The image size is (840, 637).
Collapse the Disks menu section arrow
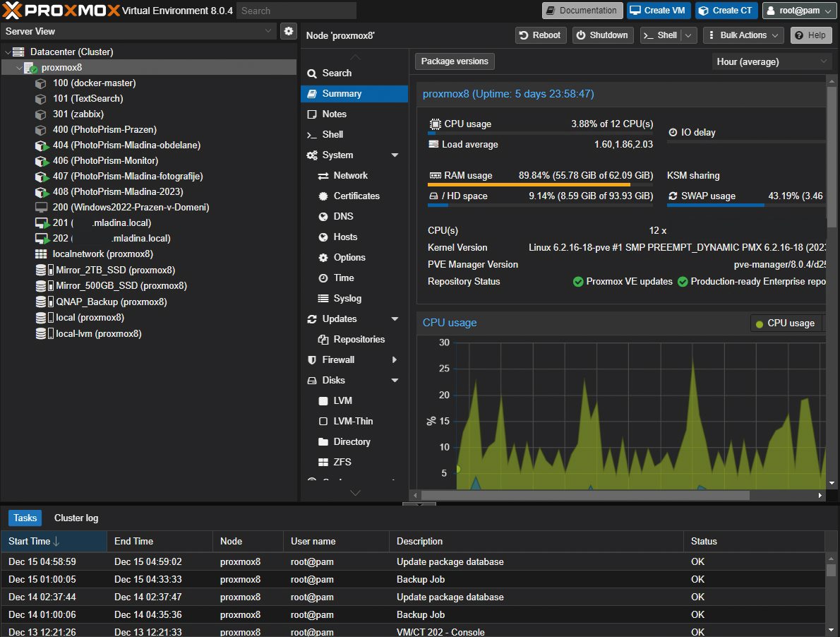395,381
